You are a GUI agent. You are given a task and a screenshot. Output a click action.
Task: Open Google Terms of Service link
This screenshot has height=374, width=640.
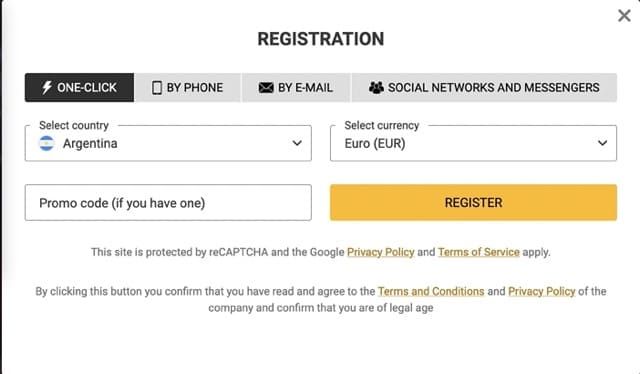tap(479, 252)
